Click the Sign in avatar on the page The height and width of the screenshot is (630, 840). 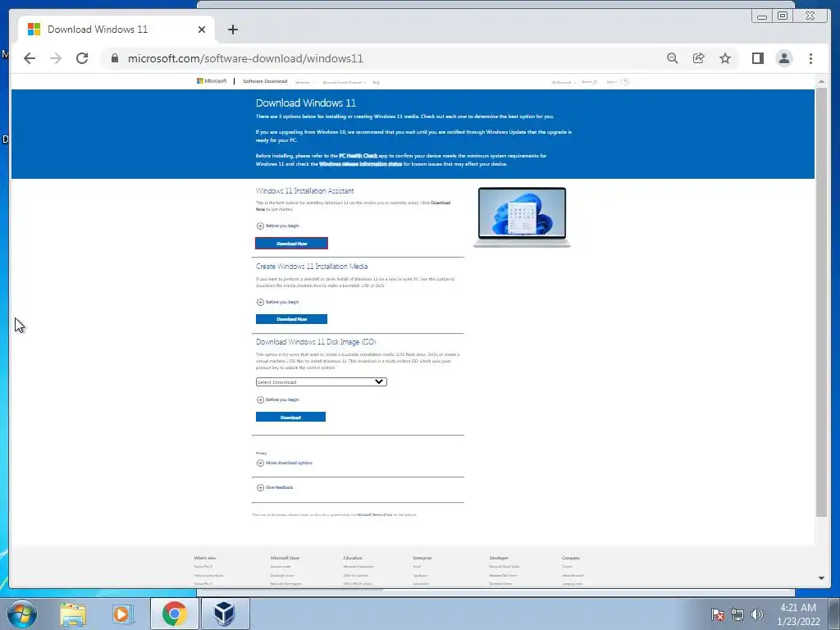[x=624, y=81]
